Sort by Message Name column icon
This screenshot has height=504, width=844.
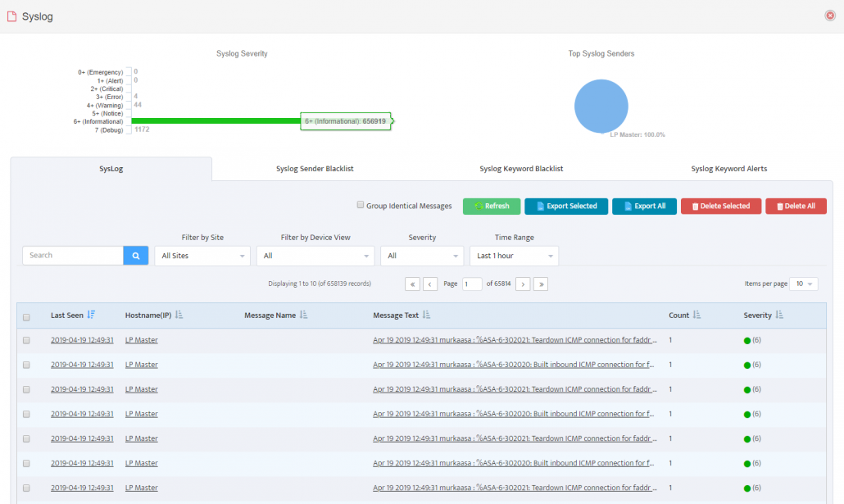[304, 315]
